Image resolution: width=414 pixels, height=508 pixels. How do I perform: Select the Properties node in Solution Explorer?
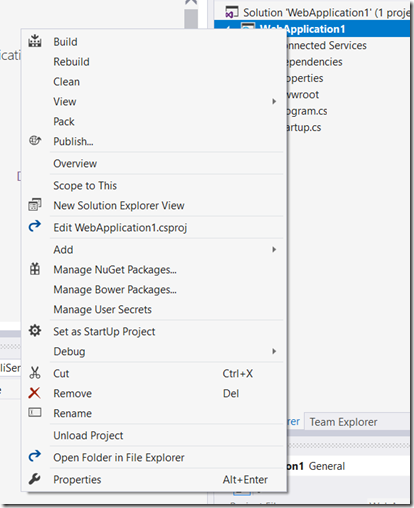coord(305,78)
